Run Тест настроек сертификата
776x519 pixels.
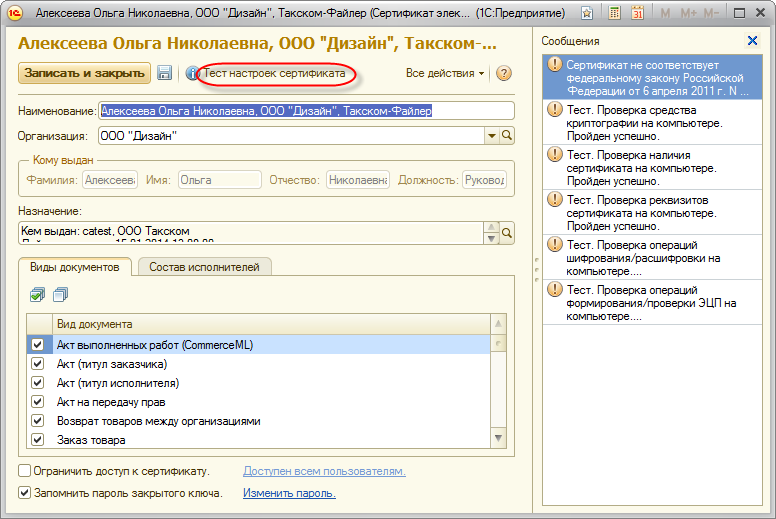[275, 73]
